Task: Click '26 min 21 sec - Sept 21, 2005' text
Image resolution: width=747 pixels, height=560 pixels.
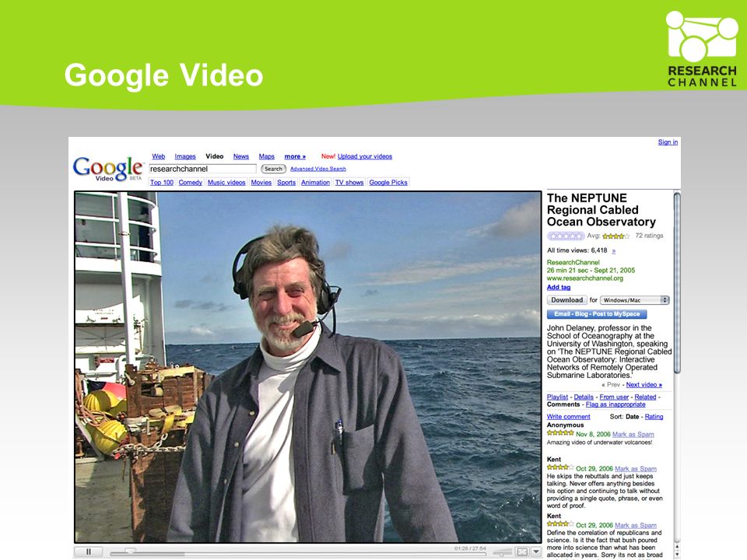Action: point(591,271)
